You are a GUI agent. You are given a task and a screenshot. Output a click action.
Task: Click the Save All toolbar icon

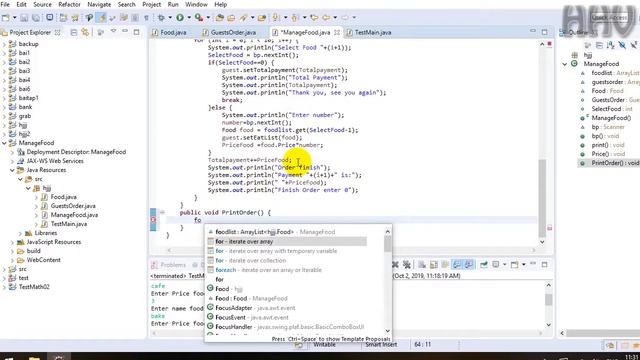point(36,18)
